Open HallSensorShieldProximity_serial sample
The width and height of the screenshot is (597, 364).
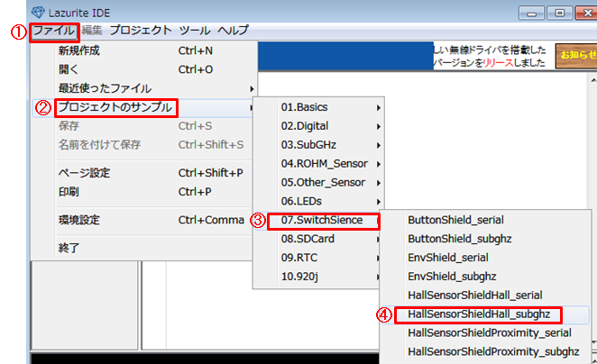[x=485, y=332]
